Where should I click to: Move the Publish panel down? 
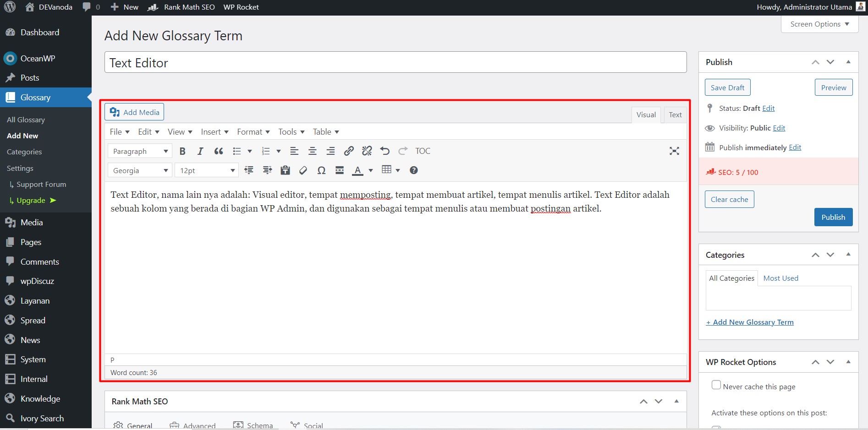(x=830, y=62)
